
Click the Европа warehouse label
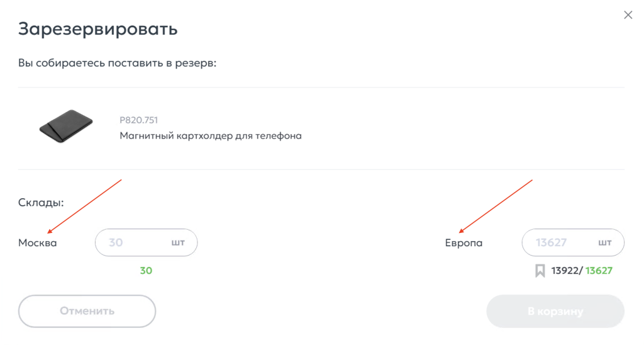pyautogui.click(x=464, y=243)
